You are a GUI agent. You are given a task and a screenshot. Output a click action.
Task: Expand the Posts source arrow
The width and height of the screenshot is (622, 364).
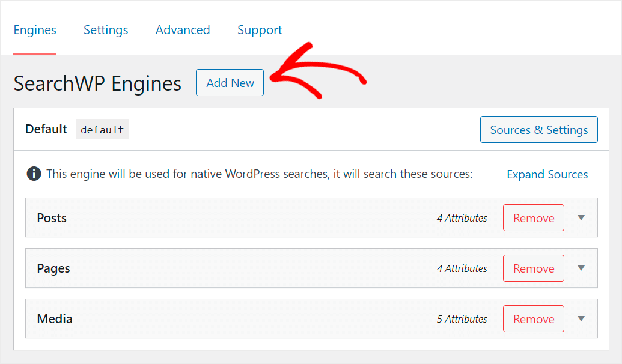581,217
